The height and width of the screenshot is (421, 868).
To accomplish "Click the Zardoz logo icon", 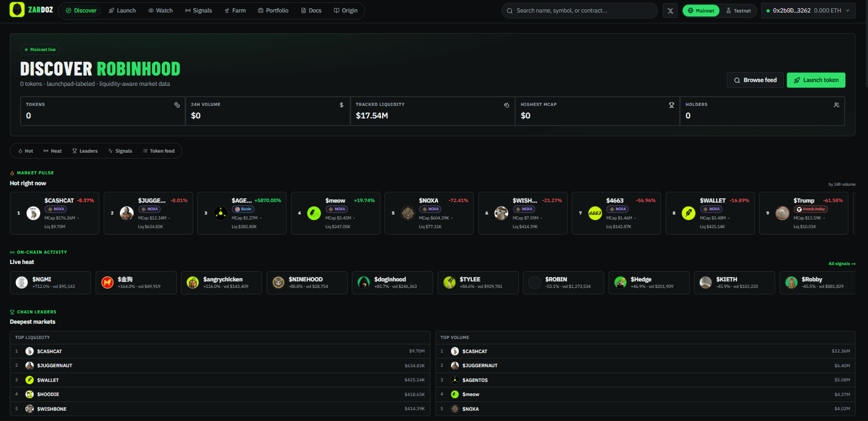I will point(17,10).
